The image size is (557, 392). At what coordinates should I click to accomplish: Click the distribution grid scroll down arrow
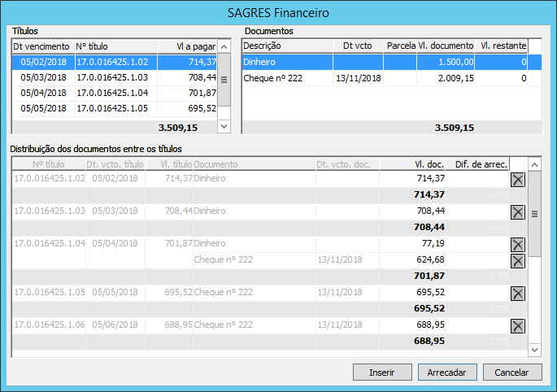(x=535, y=349)
